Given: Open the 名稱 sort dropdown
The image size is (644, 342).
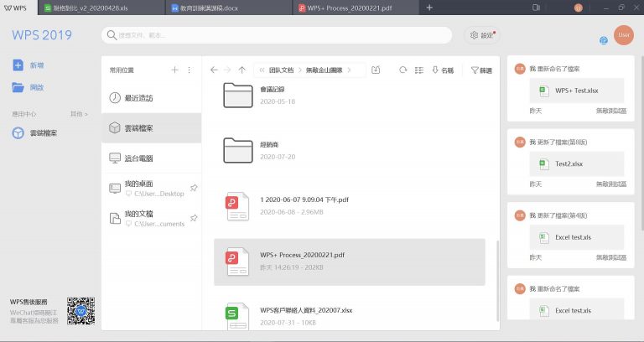Looking at the screenshot, I should tap(443, 70).
